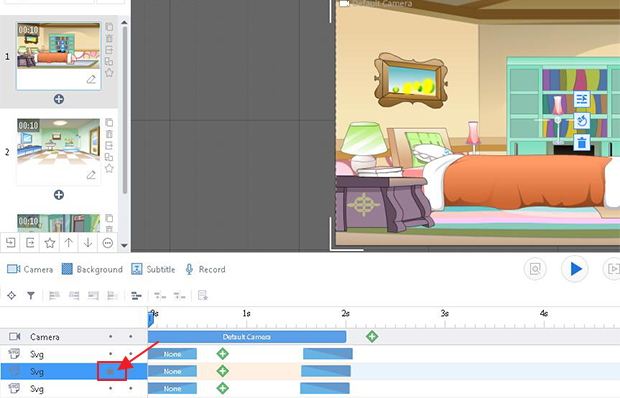Select the highlighted Svg layer row
Screen dimensions: 620x398
tap(74, 372)
